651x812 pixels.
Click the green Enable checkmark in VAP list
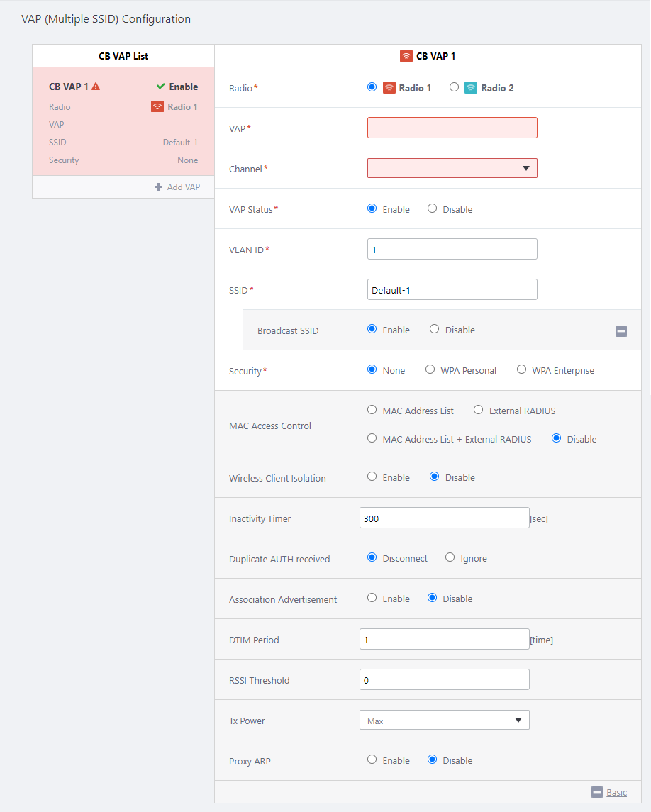(x=161, y=87)
